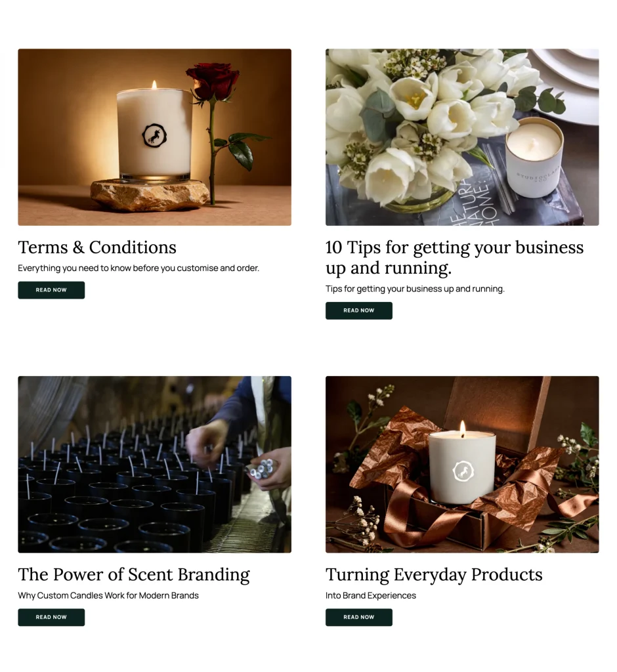
Task: Click READ NOW under Scent Branding article
Action: [x=51, y=617]
